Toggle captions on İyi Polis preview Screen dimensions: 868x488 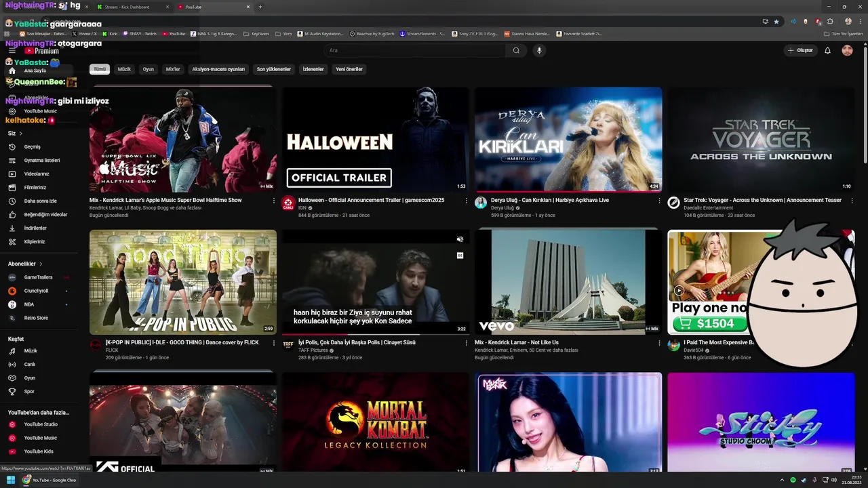[460, 256]
